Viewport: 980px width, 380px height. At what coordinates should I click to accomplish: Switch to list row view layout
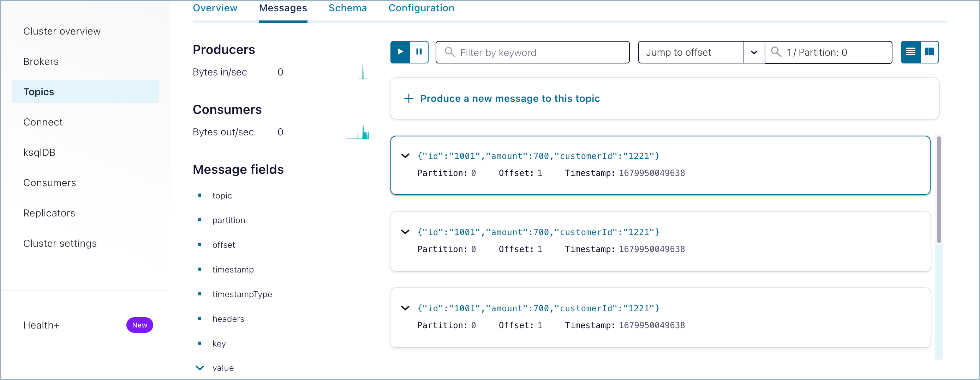tap(910, 52)
